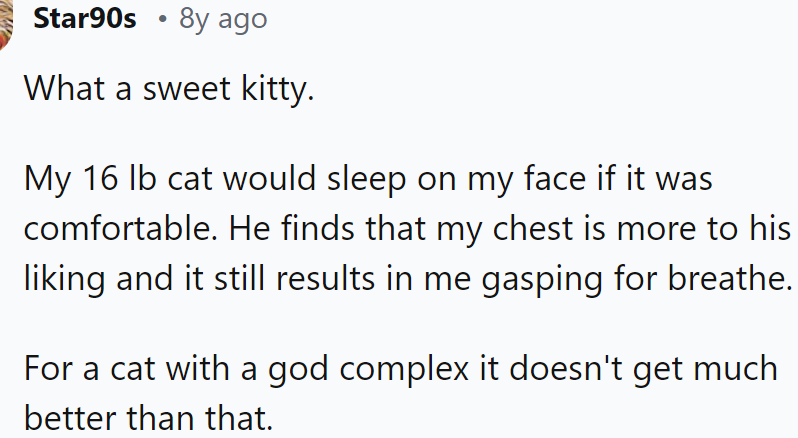Click the "What a sweet kitty." line
Screen dimensions: 798x438
tap(169, 89)
